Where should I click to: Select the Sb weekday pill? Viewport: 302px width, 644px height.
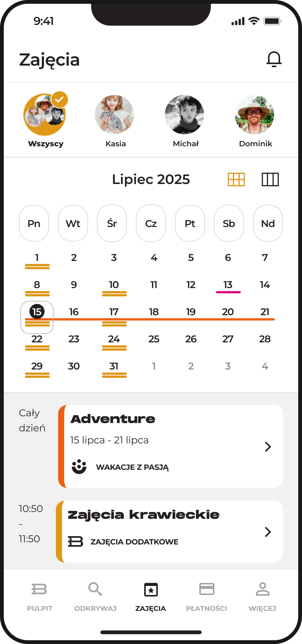pyautogui.click(x=229, y=224)
